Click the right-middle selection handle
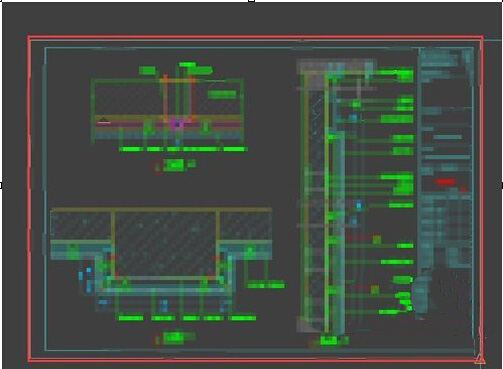Screen dimensions: 503x369 click(502, 185)
